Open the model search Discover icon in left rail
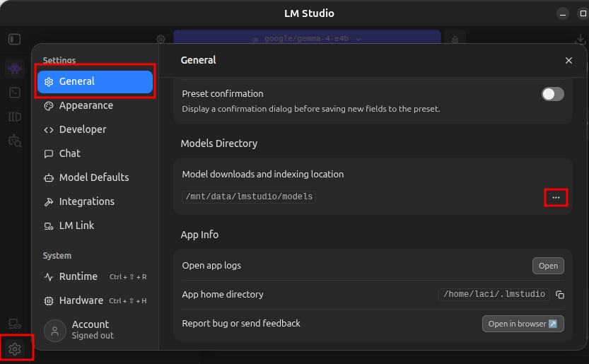 point(15,141)
